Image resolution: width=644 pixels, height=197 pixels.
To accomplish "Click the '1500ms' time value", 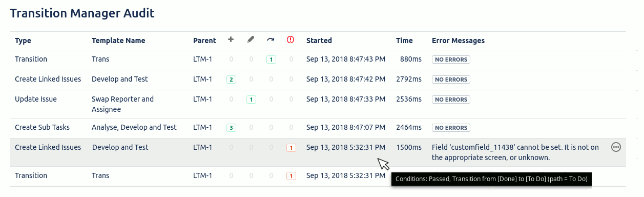I will [x=409, y=147].
